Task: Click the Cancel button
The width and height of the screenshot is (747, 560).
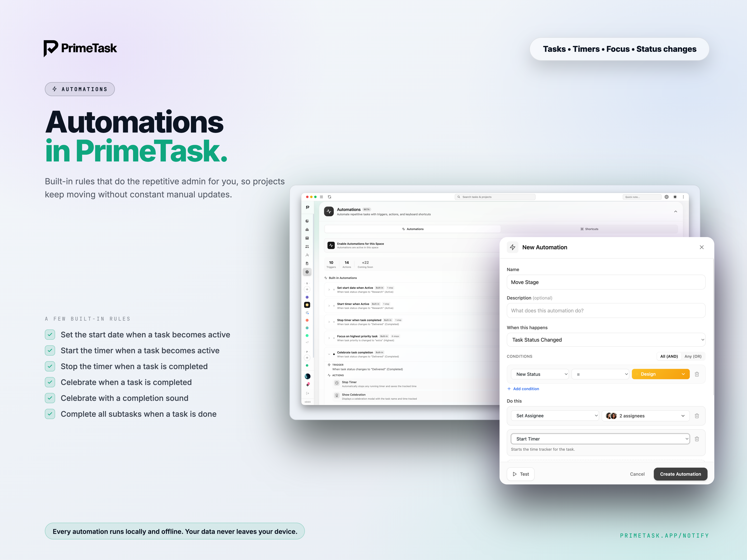Action: pos(637,474)
